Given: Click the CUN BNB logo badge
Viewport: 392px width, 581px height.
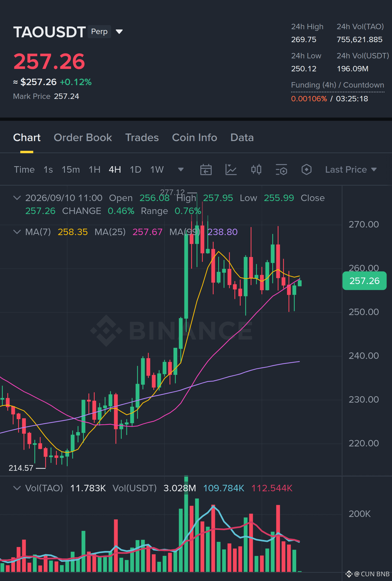Looking at the screenshot, I should pos(367,574).
